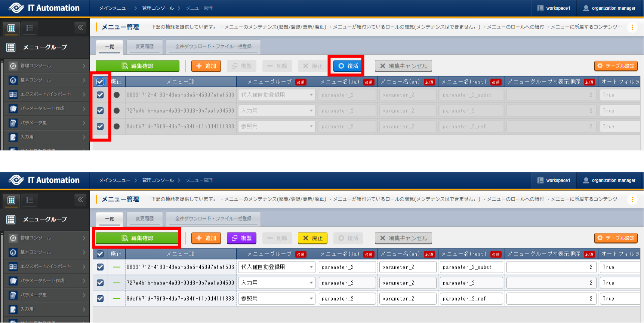Uncheck the 727e4b1b row with the green dash
The image size is (644, 323).
click(100, 283)
